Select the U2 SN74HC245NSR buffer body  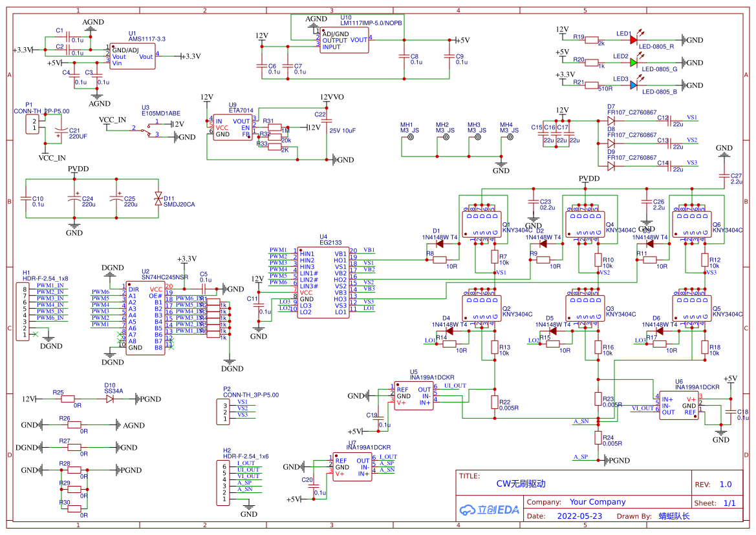[145, 319]
